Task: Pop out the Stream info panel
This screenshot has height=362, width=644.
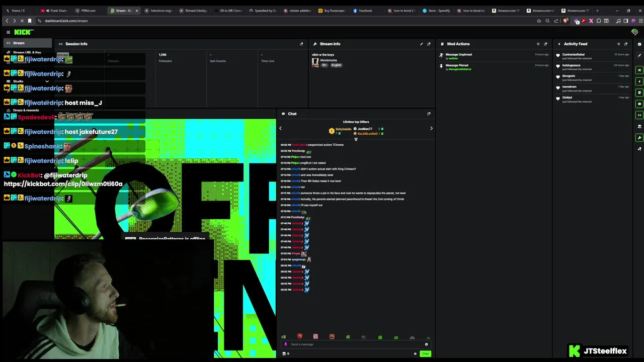Action: pos(429,44)
